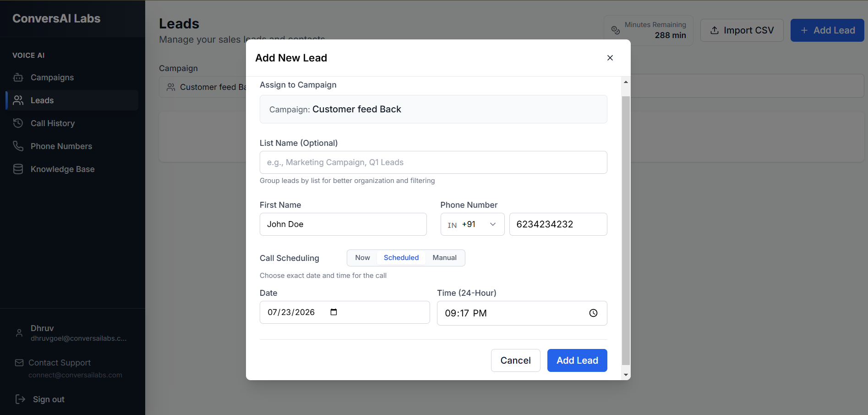
Task: Cancel adding the new lead
Action: click(x=515, y=360)
